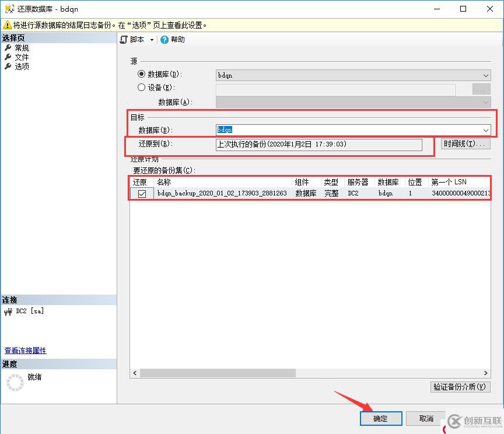Maximize the 还原数据库 window
Screen dimensions: 504x434
click(463, 9)
